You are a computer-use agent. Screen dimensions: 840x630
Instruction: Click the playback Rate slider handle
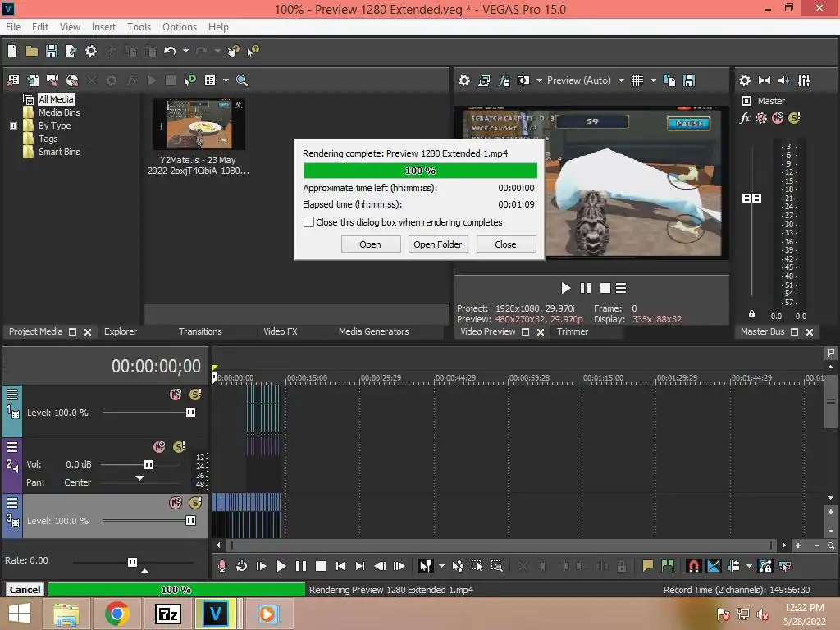point(132,562)
